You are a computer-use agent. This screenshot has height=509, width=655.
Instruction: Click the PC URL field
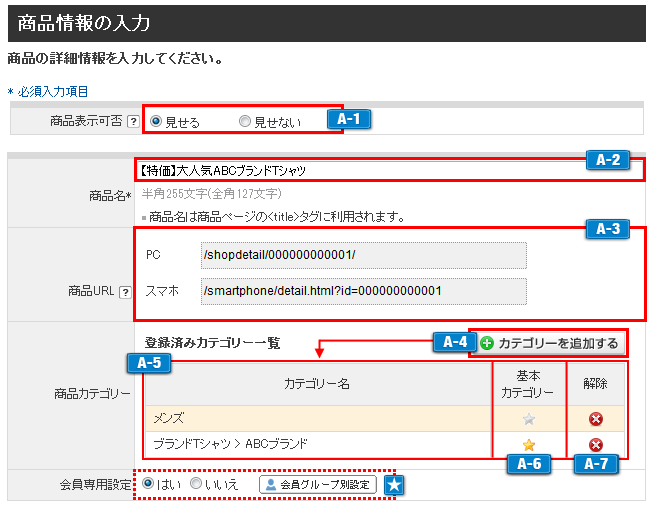click(363, 255)
